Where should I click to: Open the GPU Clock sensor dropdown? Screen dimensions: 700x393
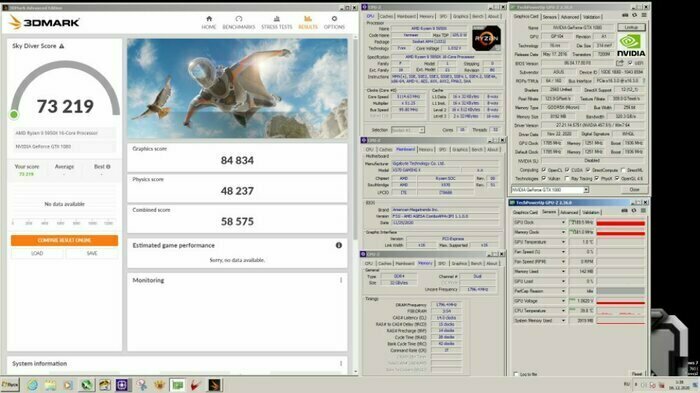(563, 222)
